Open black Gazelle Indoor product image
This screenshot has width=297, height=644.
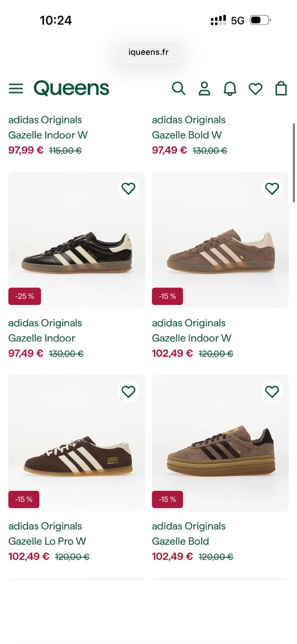click(77, 240)
